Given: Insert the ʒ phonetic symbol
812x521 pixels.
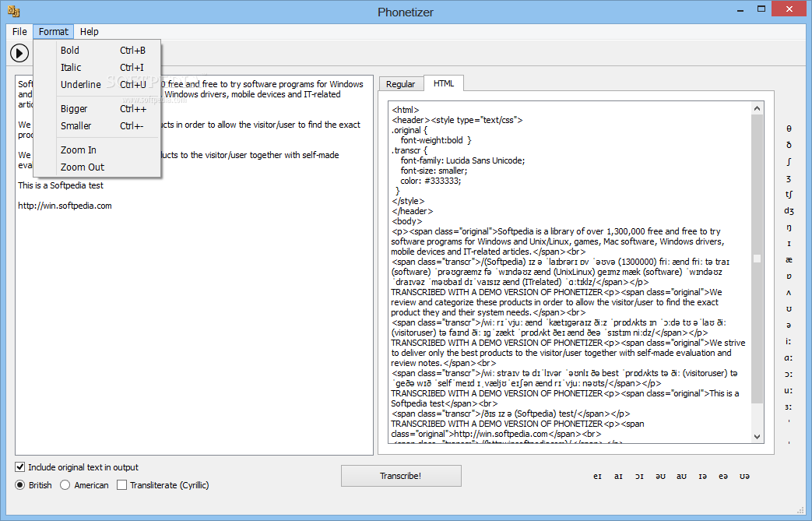Looking at the screenshot, I should (789, 178).
